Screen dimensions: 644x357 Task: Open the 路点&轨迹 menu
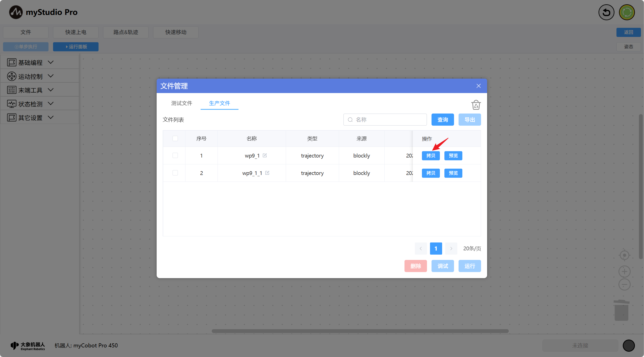126,32
